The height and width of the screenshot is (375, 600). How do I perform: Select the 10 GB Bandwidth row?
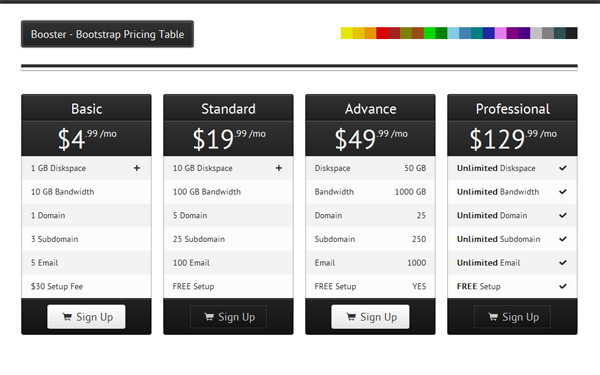point(86,192)
